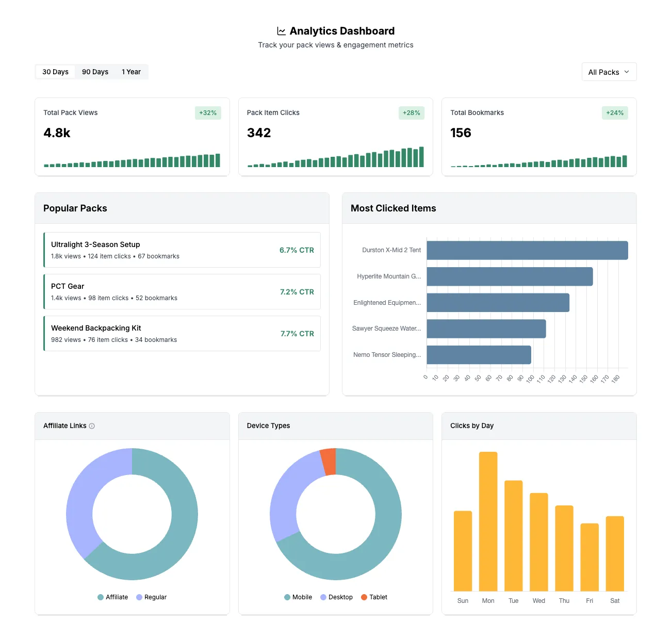This screenshot has width=672, height=639.
Task: Select the Monday bar in Clicks by Day
Action: tap(488, 521)
